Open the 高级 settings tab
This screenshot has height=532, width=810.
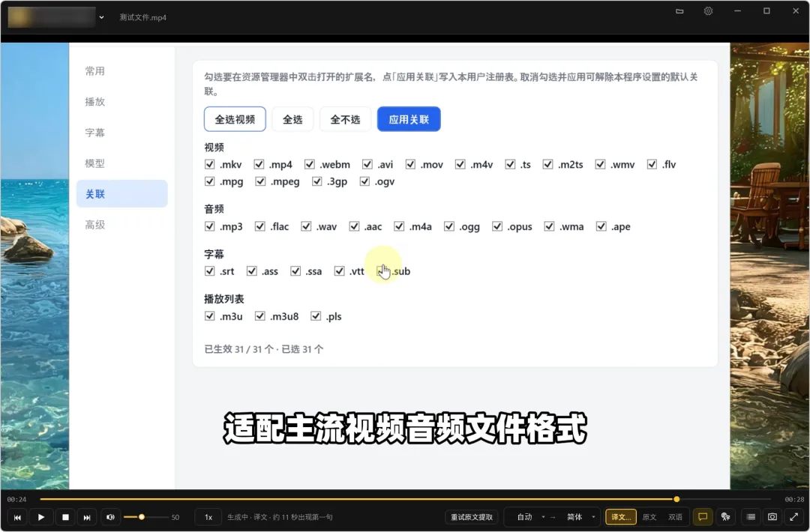(122, 225)
